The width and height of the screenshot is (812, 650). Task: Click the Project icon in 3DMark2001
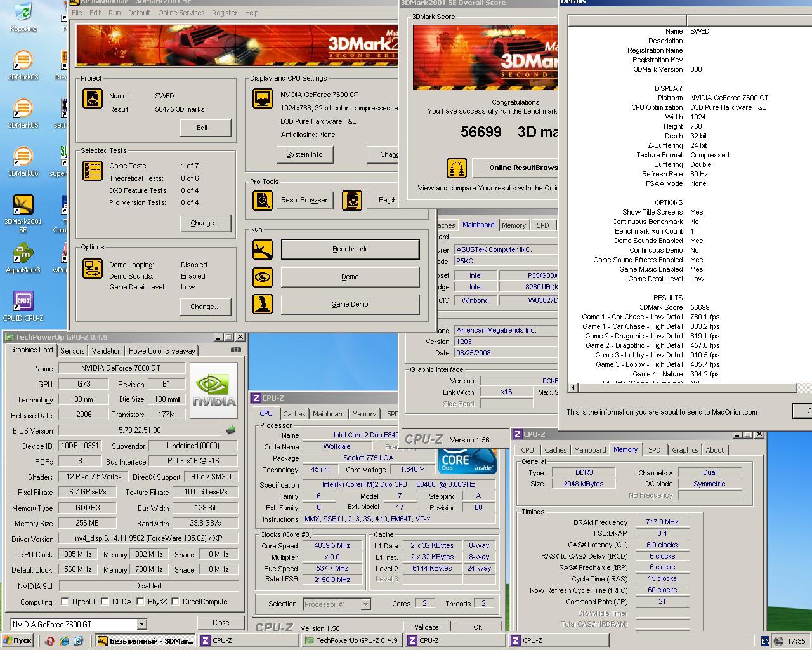[x=93, y=98]
